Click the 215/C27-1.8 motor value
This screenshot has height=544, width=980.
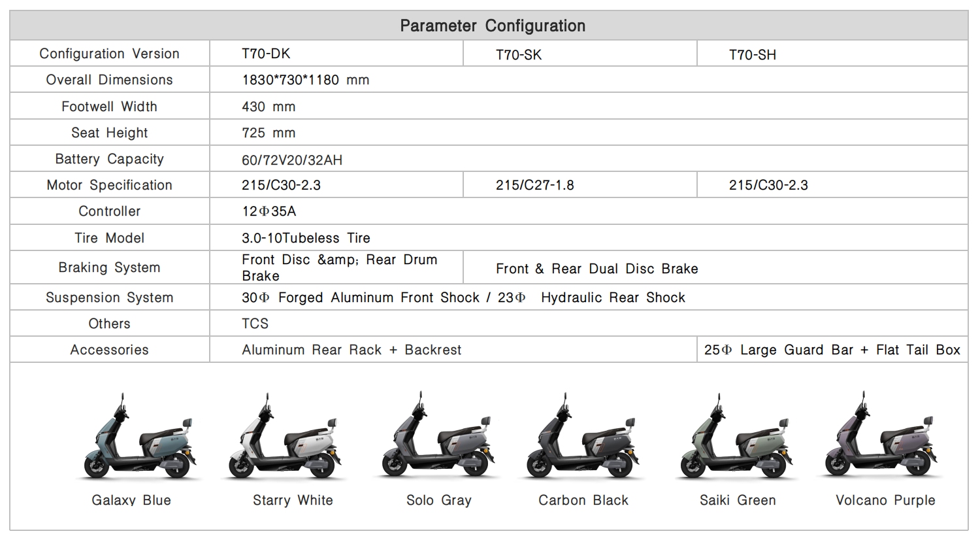point(535,185)
